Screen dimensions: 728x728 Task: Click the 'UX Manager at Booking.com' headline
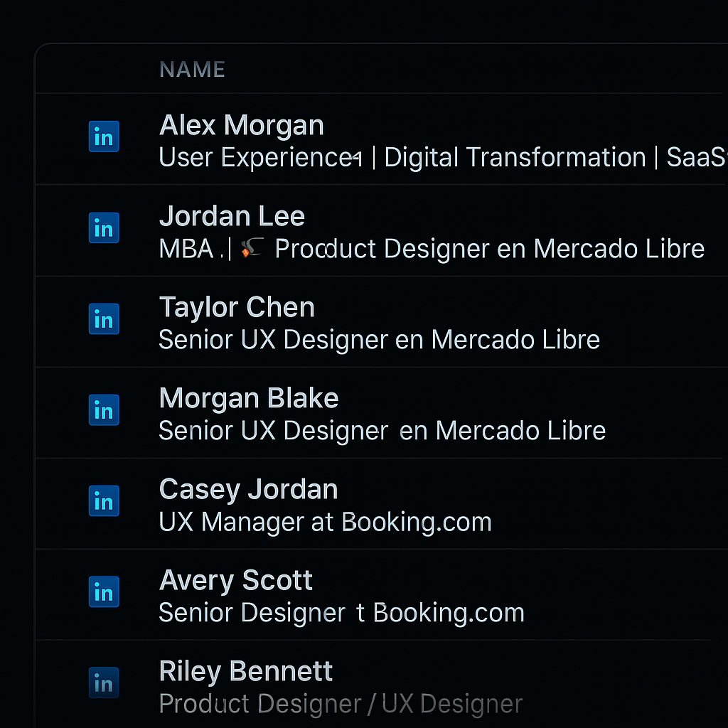(x=325, y=523)
